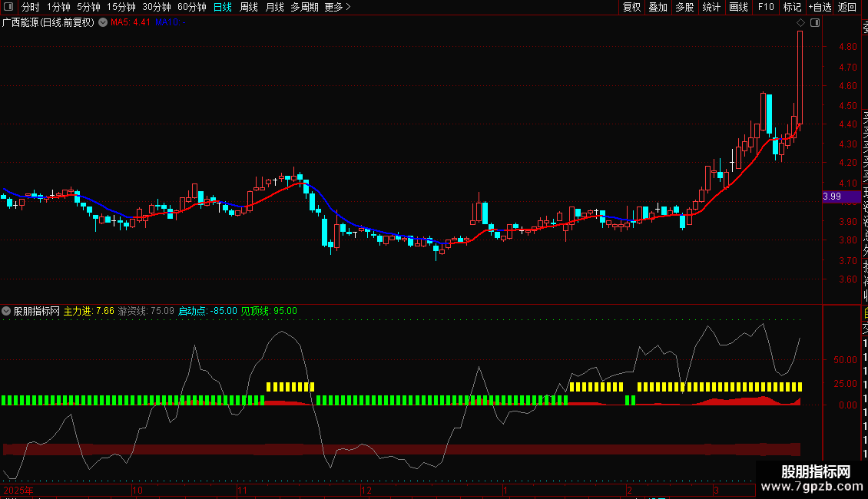Click the panel layout icon at top-left
This screenshot has width=868, height=499.
[x=8, y=7]
